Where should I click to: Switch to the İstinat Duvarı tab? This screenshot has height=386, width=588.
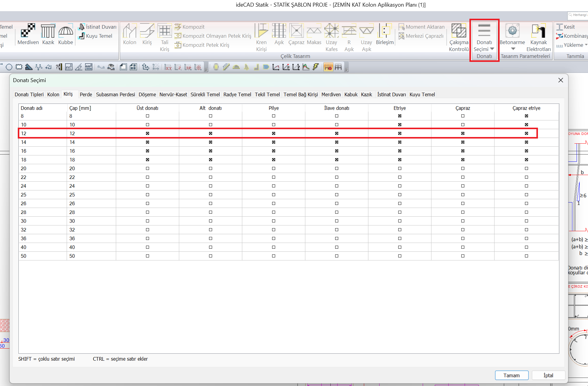(392, 94)
